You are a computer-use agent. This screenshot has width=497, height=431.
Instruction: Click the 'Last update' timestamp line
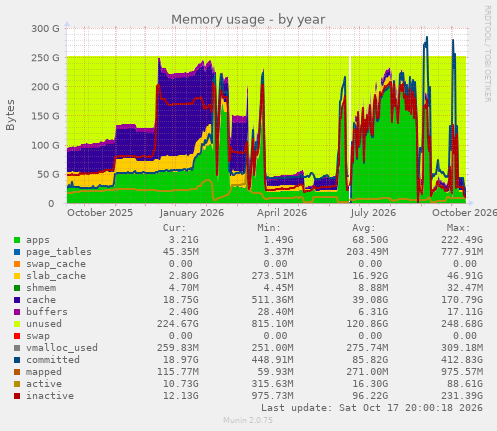pyautogui.click(x=372, y=408)
